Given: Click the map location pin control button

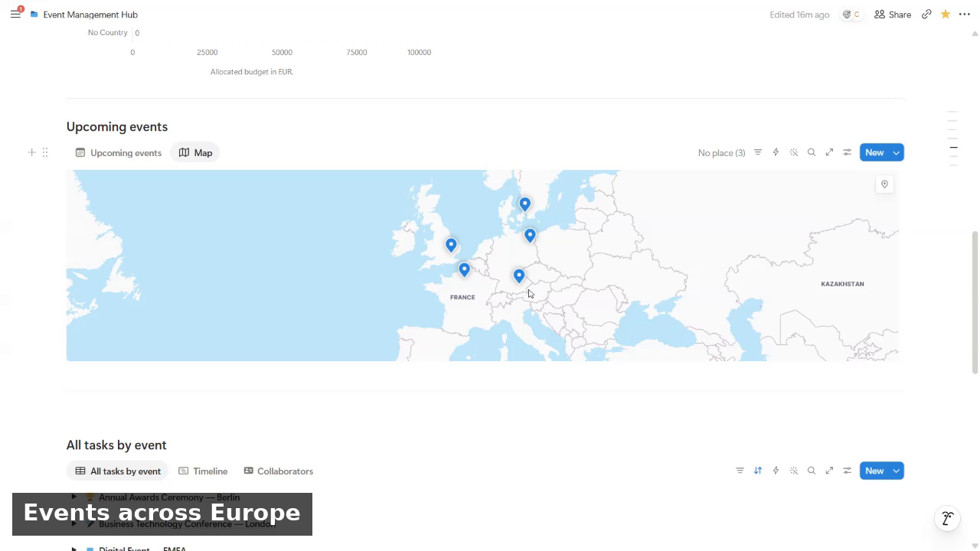Looking at the screenshot, I should pyautogui.click(x=884, y=184).
